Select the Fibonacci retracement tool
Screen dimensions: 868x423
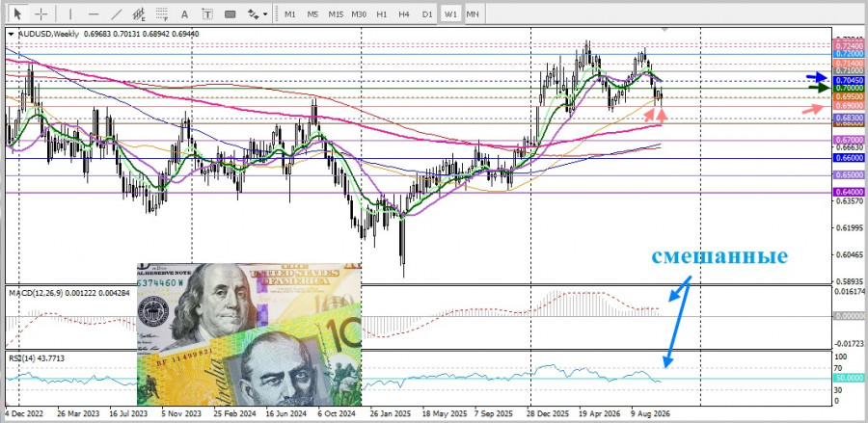(162, 13)
